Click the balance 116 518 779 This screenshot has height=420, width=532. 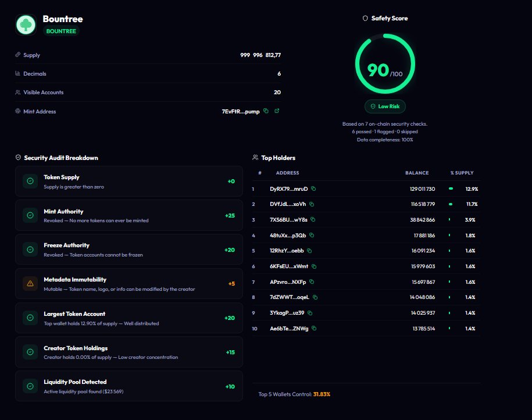[423, 204]
